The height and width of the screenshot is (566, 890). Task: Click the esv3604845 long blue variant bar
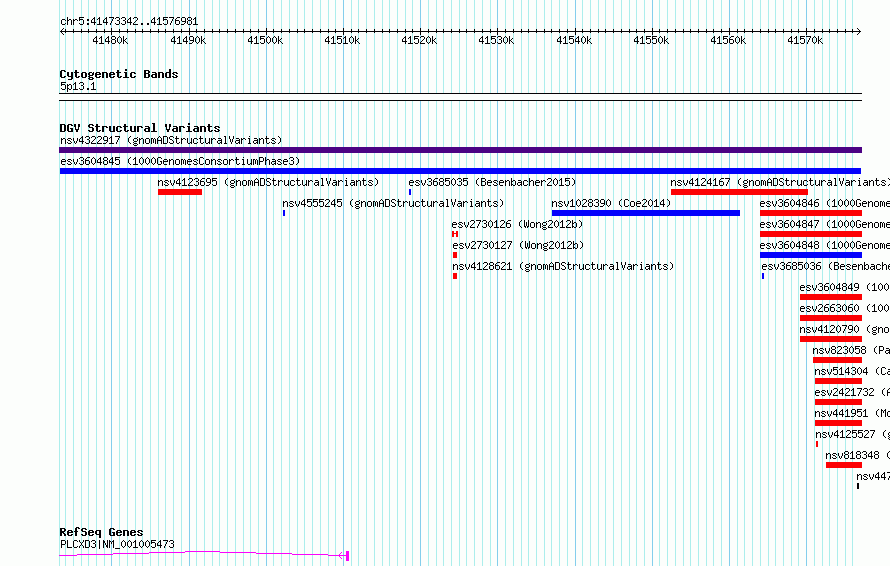(460, 171)
